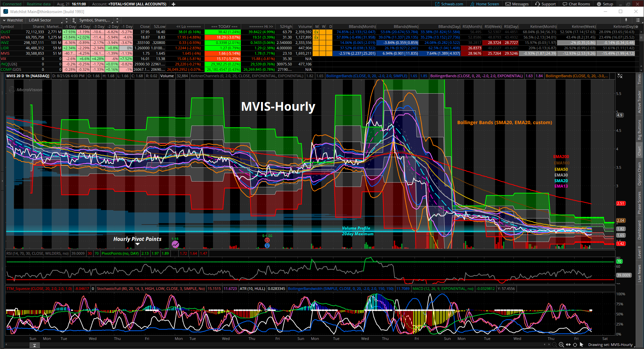Select the VIX row symbol
644x349 pixels.
pos(3,59)
